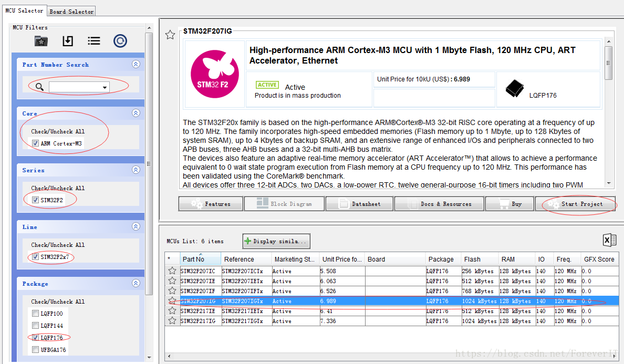Click Check/Uncheck All under Core
Image resolution: width=624 pixels, height=364 pixels.
58,131
